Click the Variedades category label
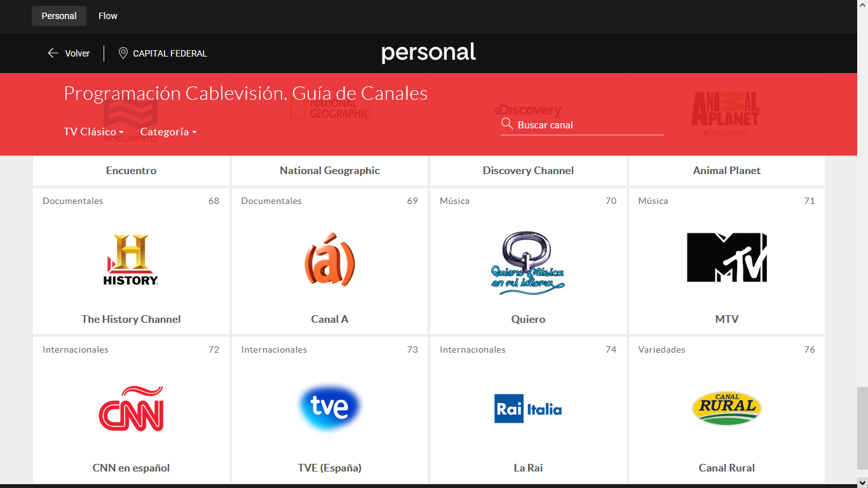The image size is (868, 488). pos(661,349)
